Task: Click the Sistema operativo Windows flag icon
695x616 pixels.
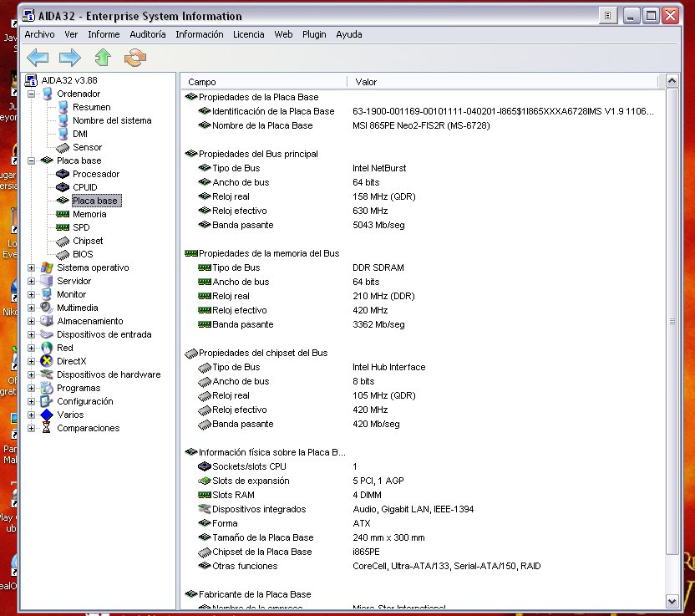Action: point(47,267)
